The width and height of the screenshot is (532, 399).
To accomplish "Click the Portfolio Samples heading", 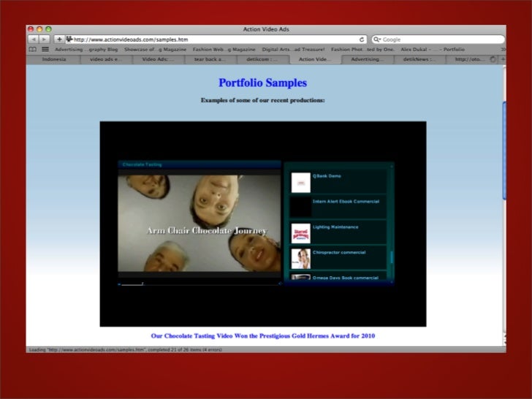I will pyautogui.click(x=262, y=83).
